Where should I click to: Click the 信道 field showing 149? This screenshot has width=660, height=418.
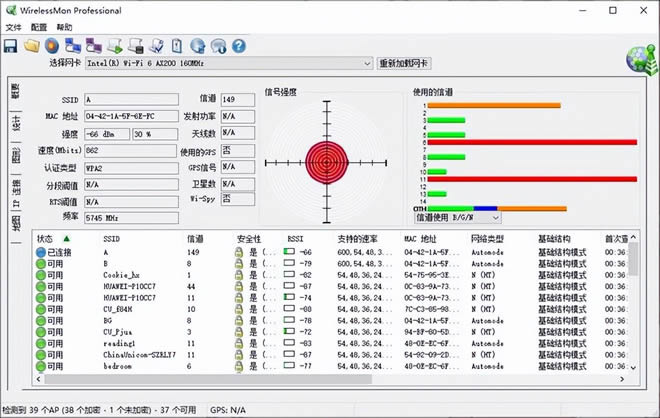point(238,99)
